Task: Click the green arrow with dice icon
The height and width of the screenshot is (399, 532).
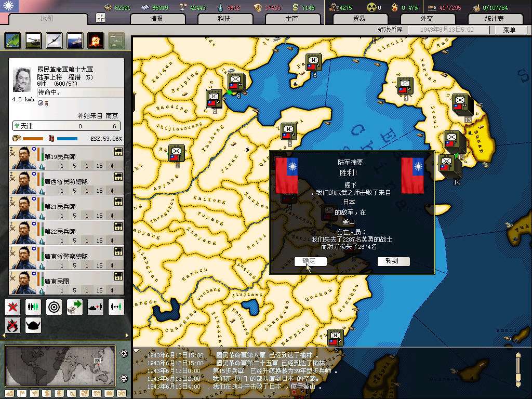Action: [75, 307]
